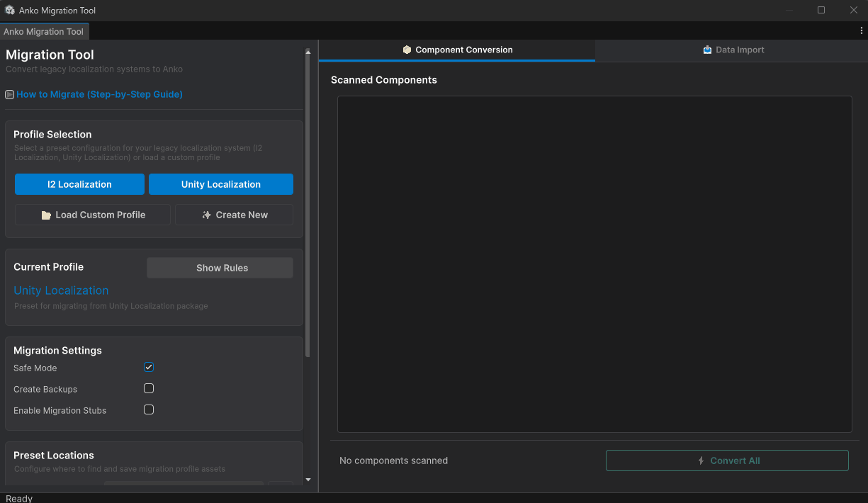The height and width of the screenshot is (503, 868).
Task: Click the cube icon on Component Conversion tab
Action: point(406,50)
